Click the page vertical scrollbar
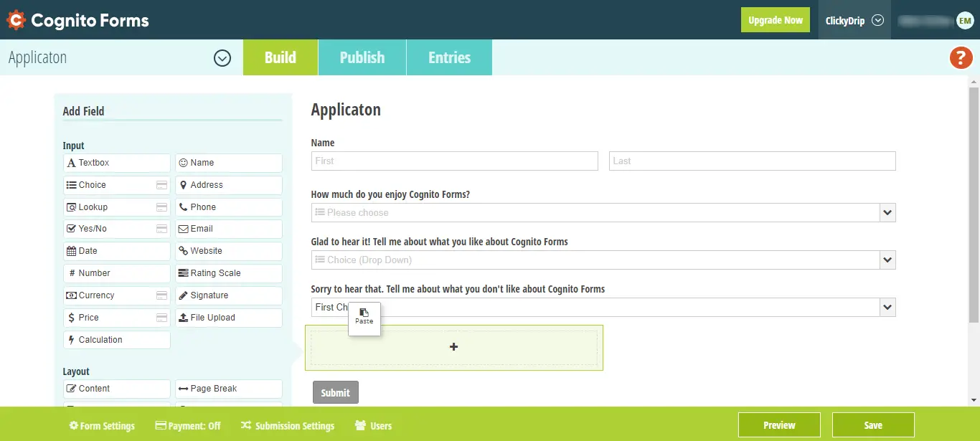 coord(974,205)
